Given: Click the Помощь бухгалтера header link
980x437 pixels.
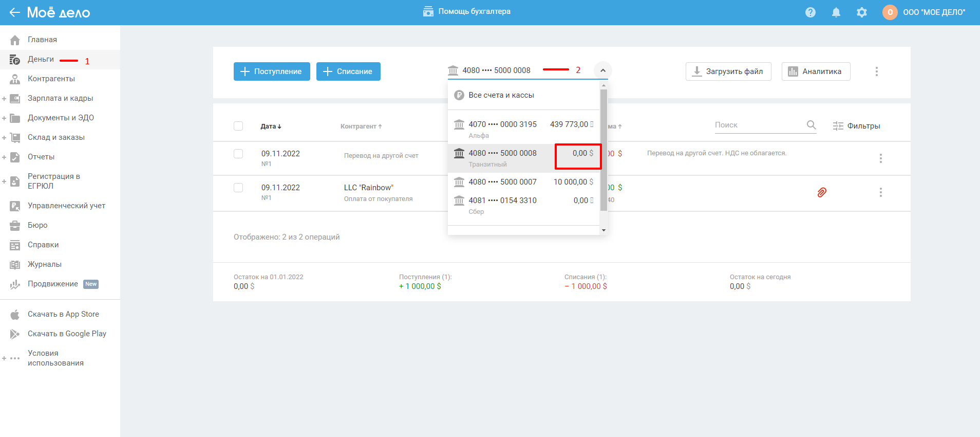Looking at the screenshot, I should coord(467,11).
